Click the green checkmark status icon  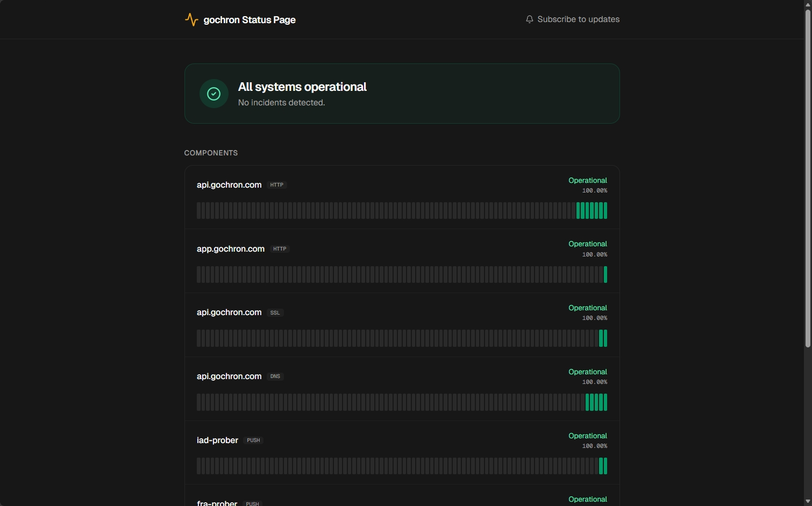coord(213,94)
